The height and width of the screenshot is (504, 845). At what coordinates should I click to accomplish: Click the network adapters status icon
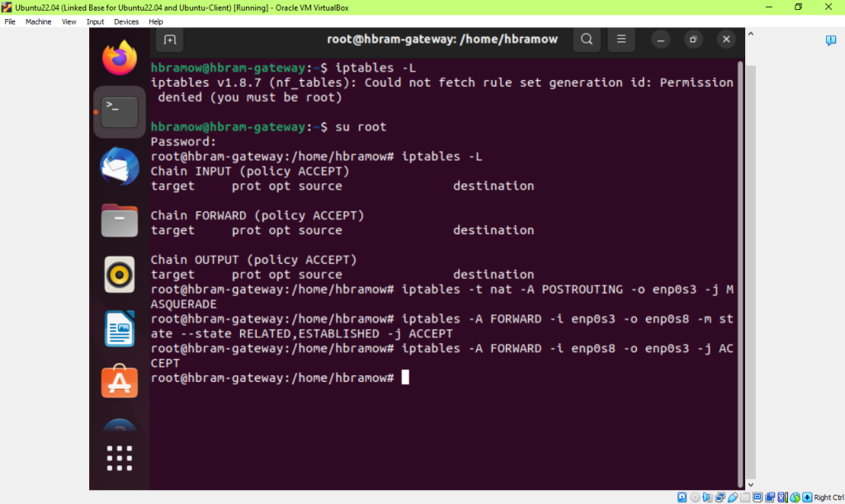tap(720, 497)
